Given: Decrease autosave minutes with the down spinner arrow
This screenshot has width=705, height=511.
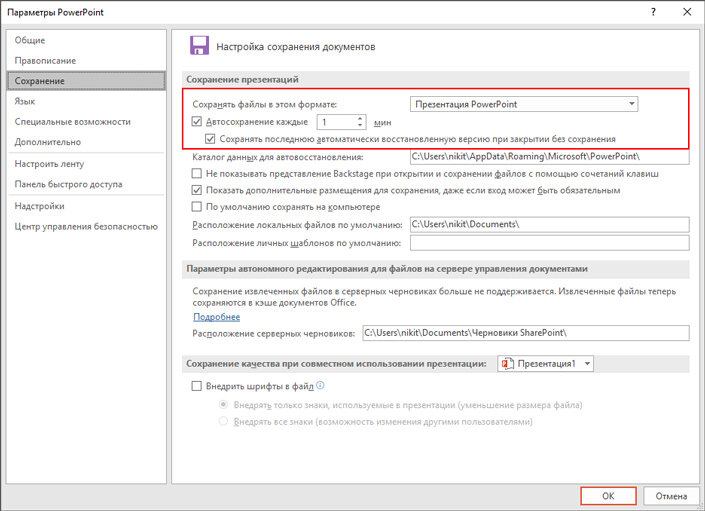Looking at the screenshot, I should coord(360,125).
